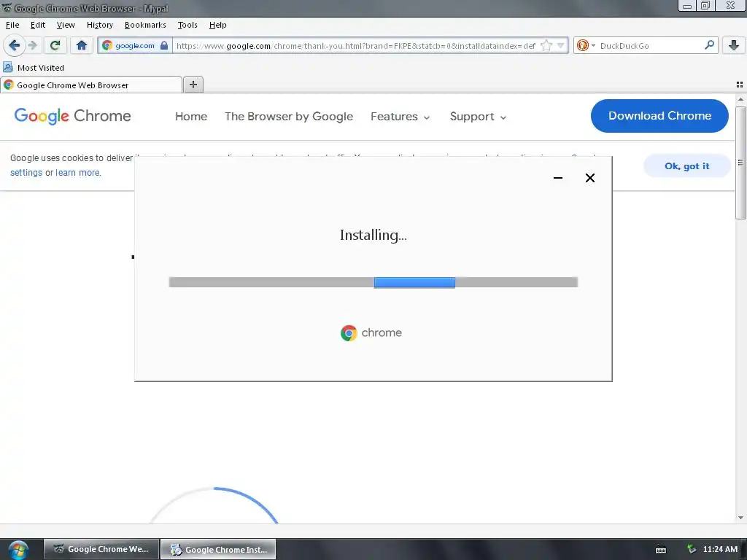747x560 pixels.
Task: Click the Forward arrow button
Action: pos(32,46)
